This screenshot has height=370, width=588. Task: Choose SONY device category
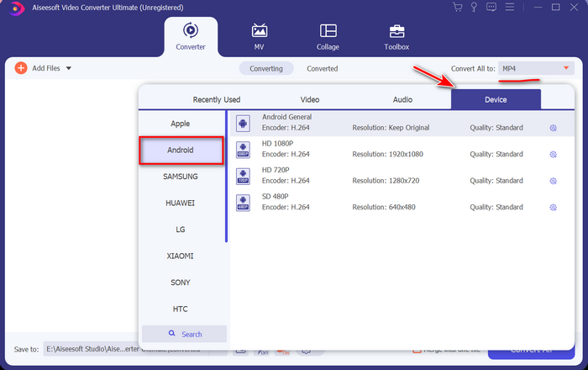181,283
